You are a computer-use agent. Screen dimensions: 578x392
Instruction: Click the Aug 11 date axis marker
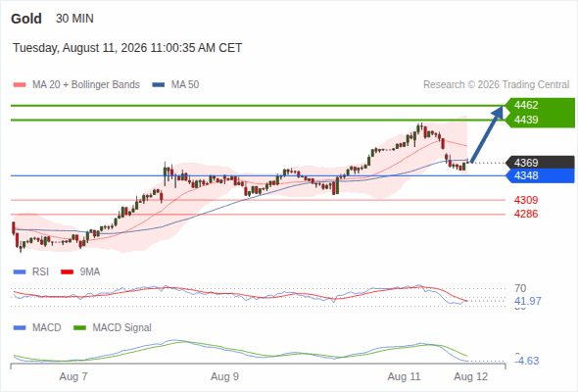click(x=404, y=376)
